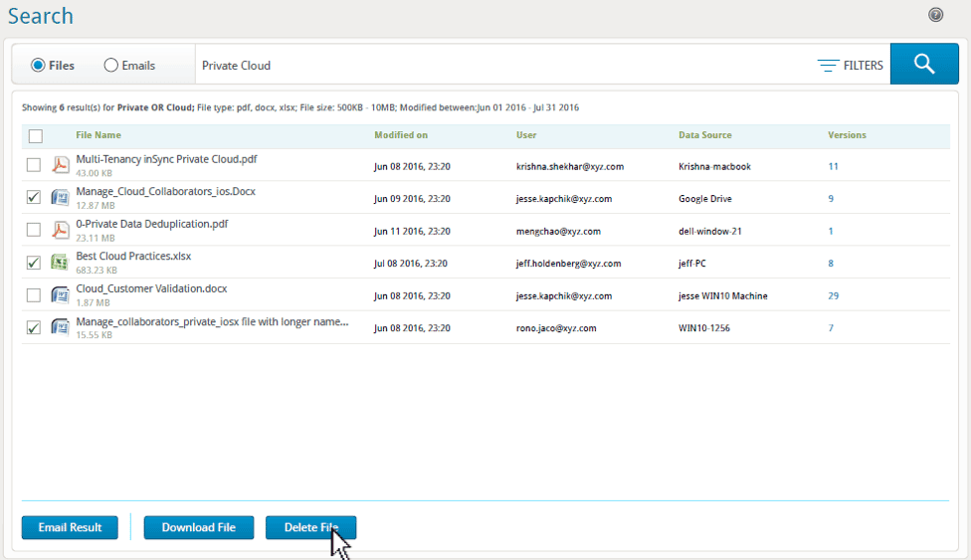This screenshot has height=560, width=971.
Task: Tick the select-all checkbox in header
Action: pyautogui.click(x=36, y=136)
